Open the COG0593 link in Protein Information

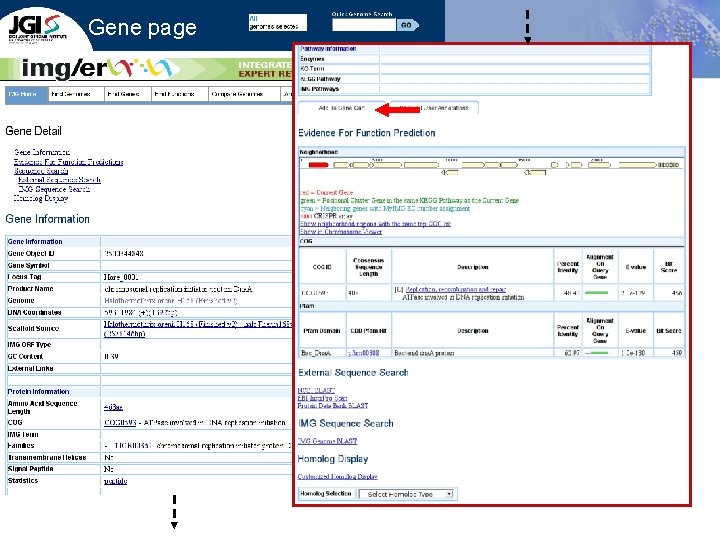tap(119, 422)
